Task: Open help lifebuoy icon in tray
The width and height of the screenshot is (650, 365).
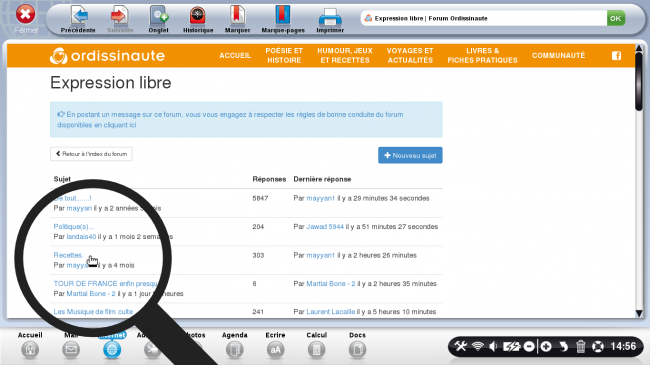Action: point(597,346)
